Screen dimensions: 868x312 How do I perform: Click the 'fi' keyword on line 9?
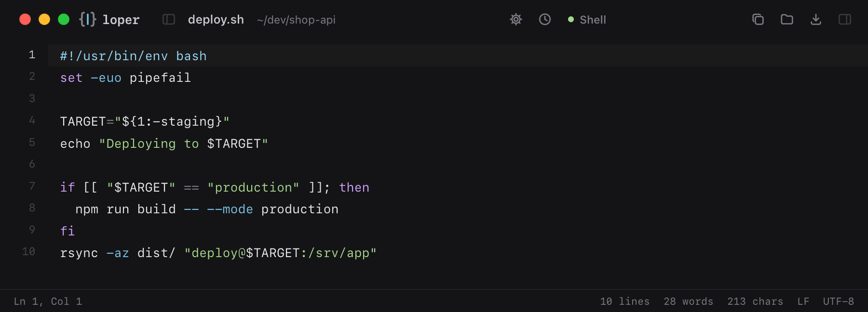coord(68,231)
